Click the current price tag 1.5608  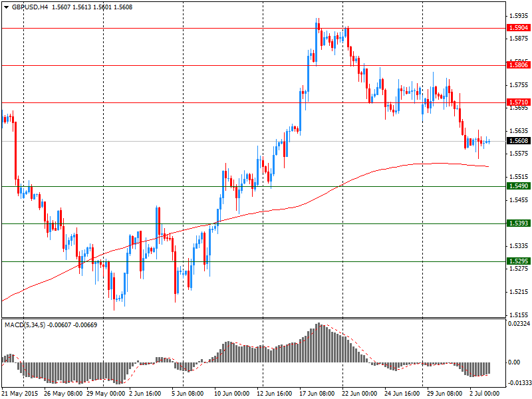pyautogui.click(x=519, y=141)
